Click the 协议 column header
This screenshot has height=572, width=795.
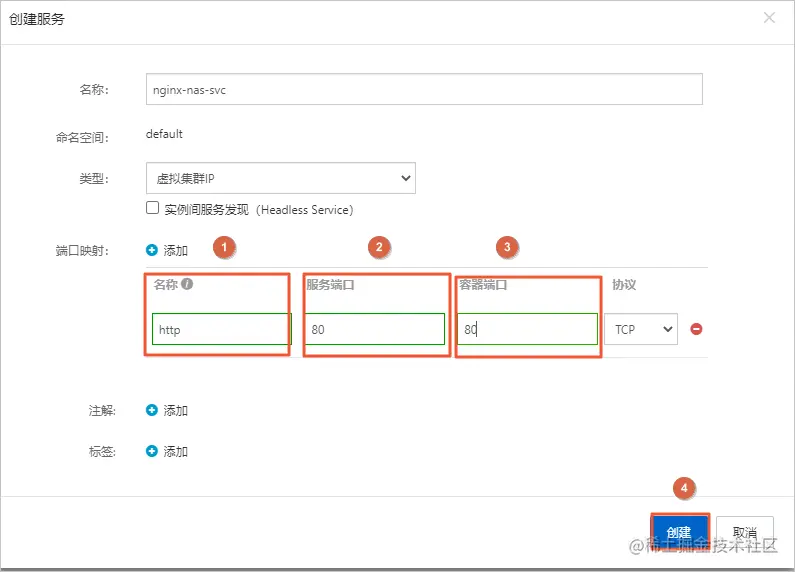coord(624,284)
